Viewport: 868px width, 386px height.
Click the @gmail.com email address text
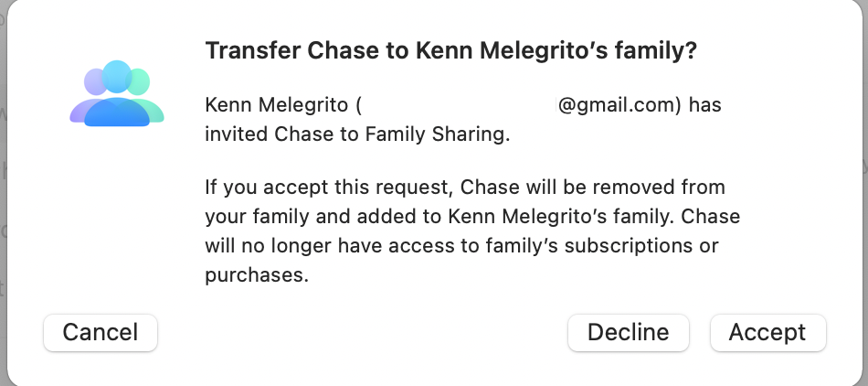coord(619,105)
